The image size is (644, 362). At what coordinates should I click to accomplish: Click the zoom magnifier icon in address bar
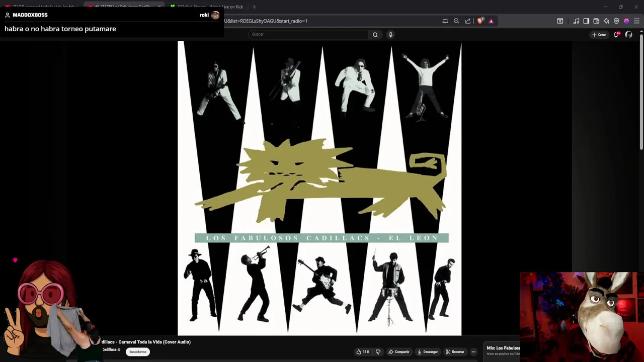coord(456,21)
